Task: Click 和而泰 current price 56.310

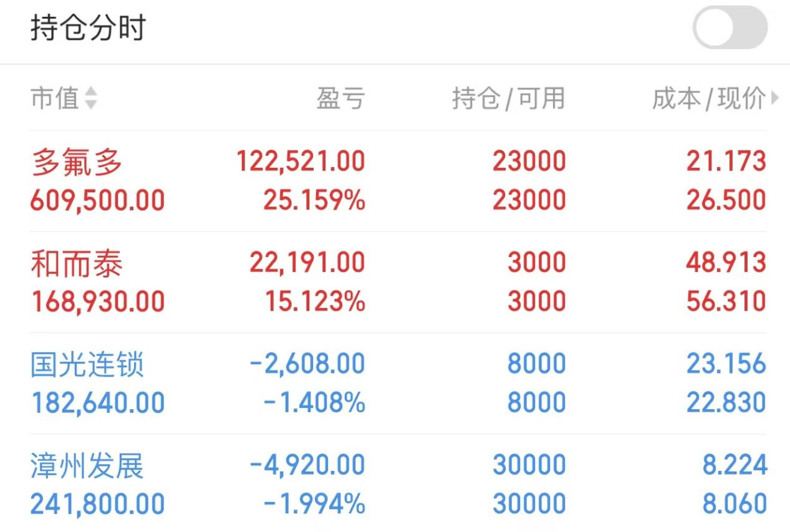Action: 726,302
